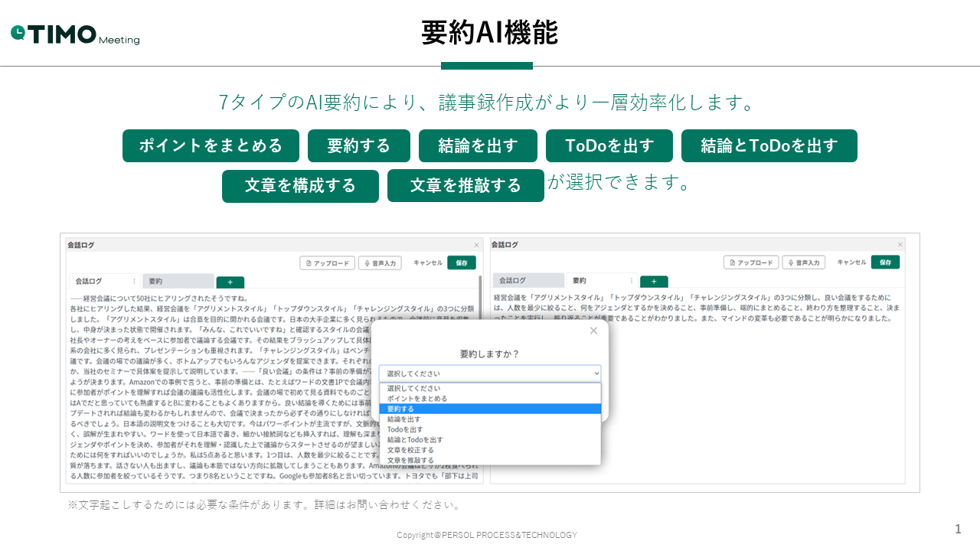Select the 会話ログ tab in right panel
The height and width of the screenshot is (551, 980).
tap(528, 281)
